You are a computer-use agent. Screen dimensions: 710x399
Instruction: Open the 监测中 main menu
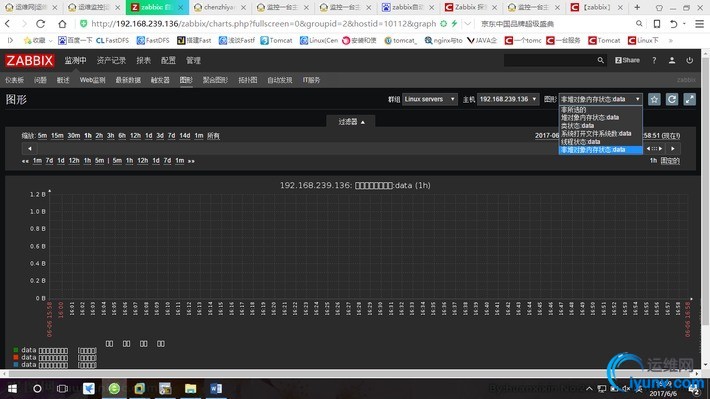click(x=75, y=60)
